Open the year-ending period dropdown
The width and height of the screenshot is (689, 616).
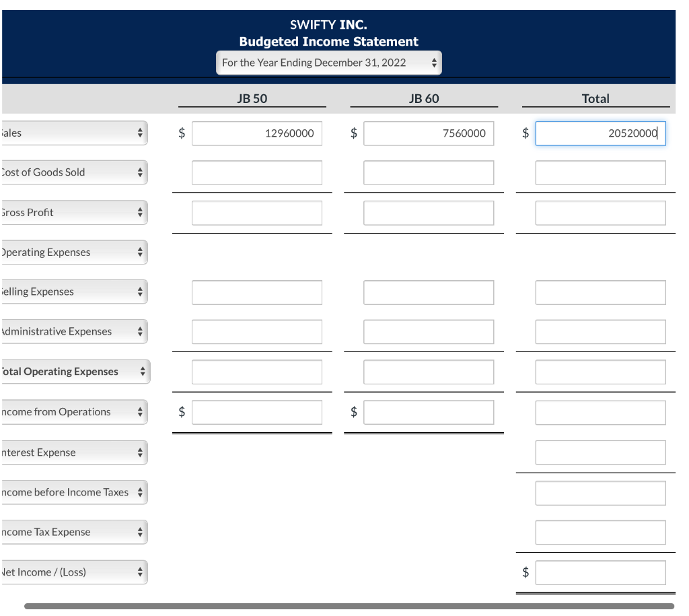point(328,63)
